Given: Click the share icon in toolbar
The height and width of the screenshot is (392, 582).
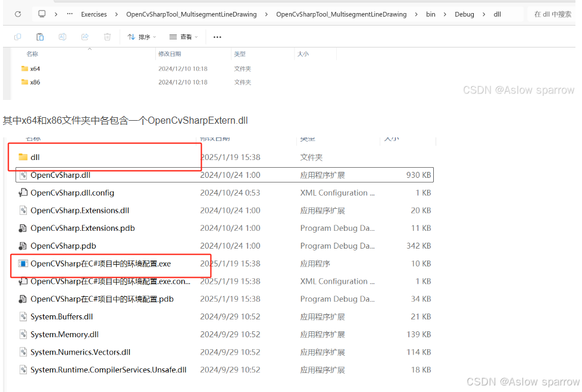Looking at the screenshot, I should (85, 37).
